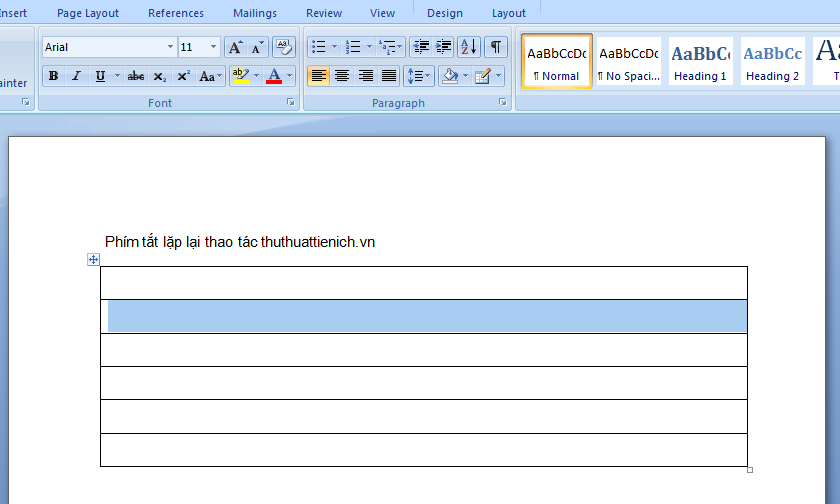Click the Grow Font icon
This screenshot has height=504, width=840.
pyautogui.click(x=234, y=47)
